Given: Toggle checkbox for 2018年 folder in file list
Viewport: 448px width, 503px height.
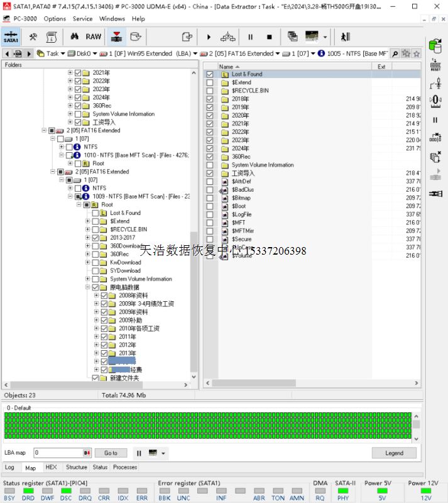Looking at the screenshot, I should (x=210, y=99).
